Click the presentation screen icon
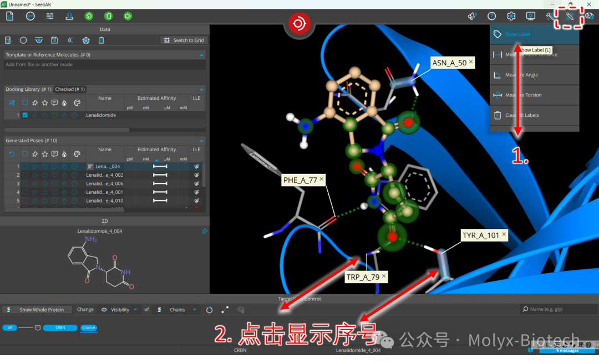599x364 pixels. point(531,16)
